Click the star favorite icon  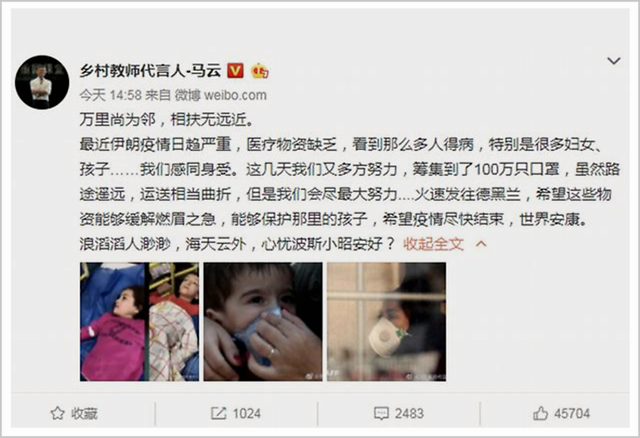point(58,414)
